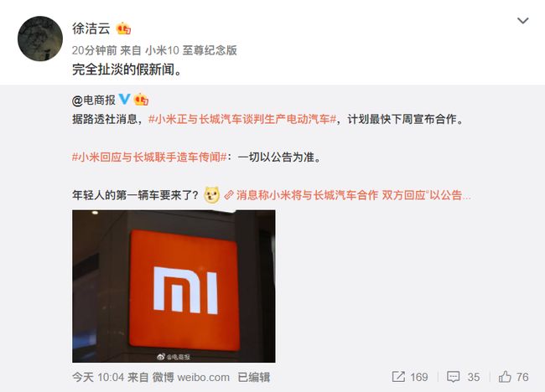Enlarge the Xiaomi logo image thumbnail
This screenshot has height=392, width=545.
[x=174, y=286]
